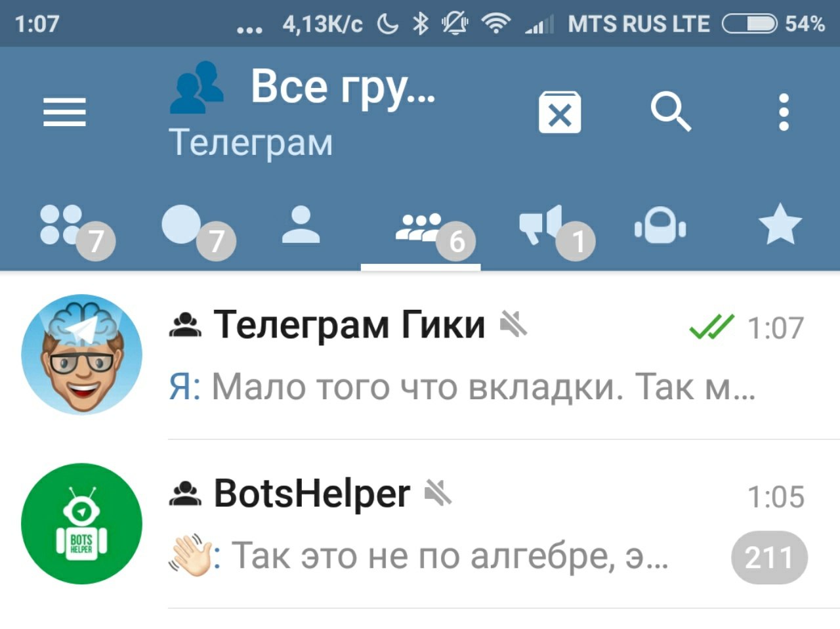Tap the muted bell icon beside BotsHelper
The image size is (840, 629).
438,492
